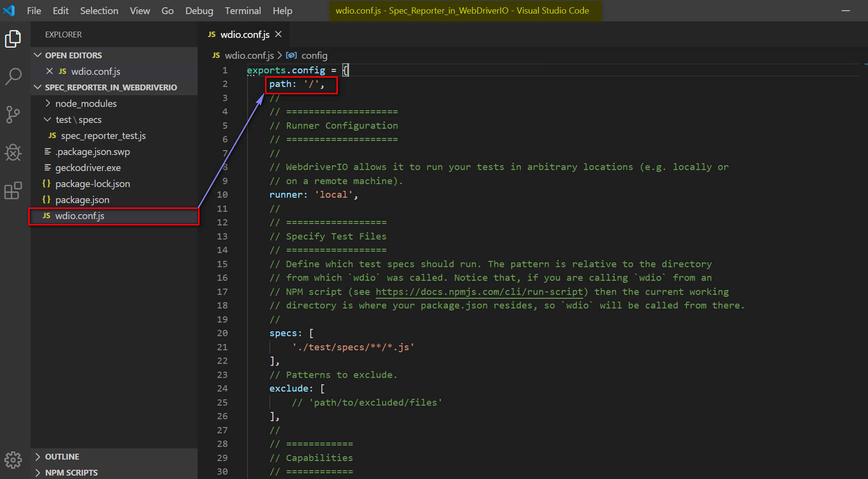The width and height of the screenshot is (868, 479).
Task: Expand the Outline section
Action: (38, 457)
